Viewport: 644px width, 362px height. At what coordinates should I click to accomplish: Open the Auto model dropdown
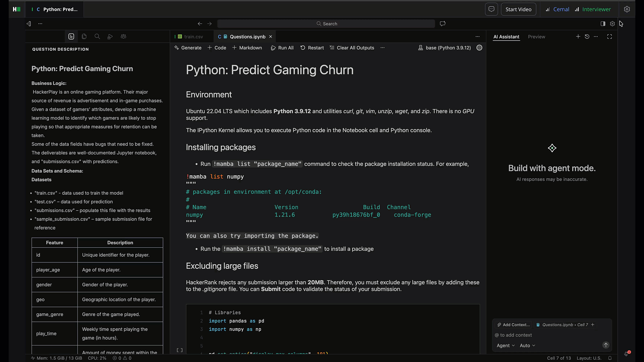[527, 346]
